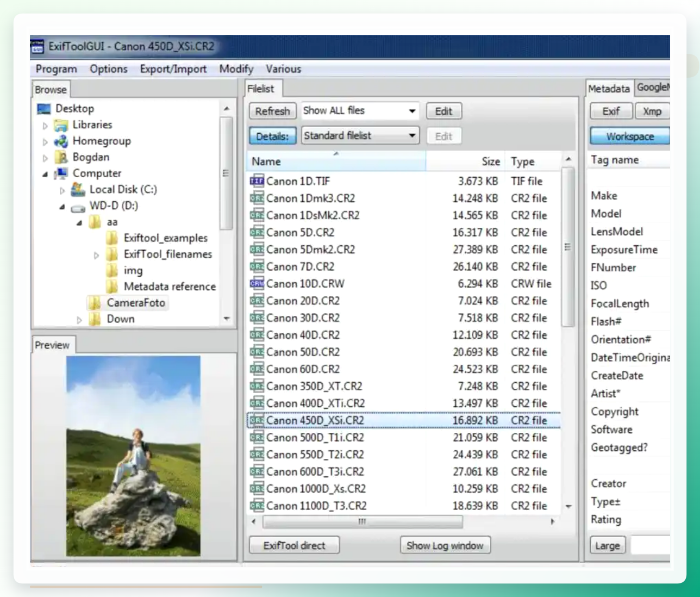Screen dimensions: 700x597
Task: Click the file list vertical scrollbar thumb
Action: click(567, 247)
